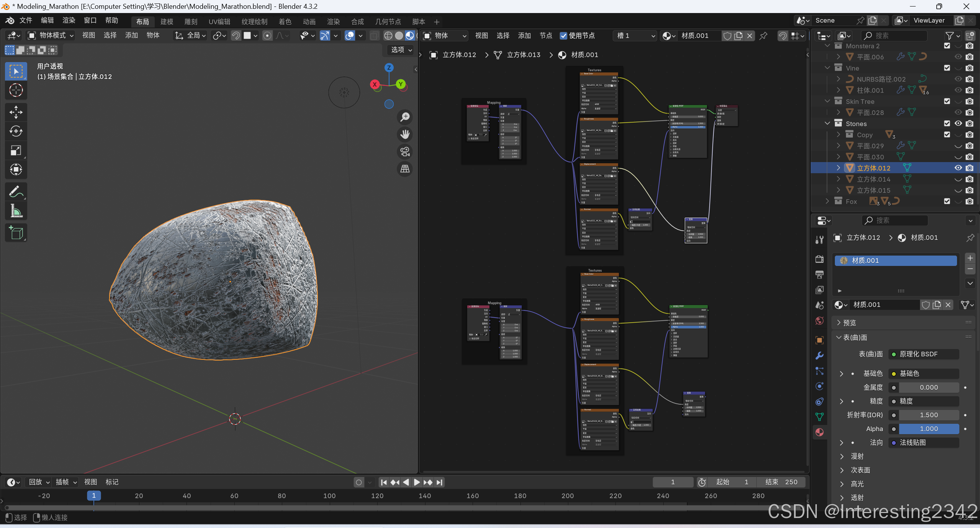The width and height of the screenshot is (980, 528).
Task: Hide 立方体.012 in the viewport via eye icon
Action: coord(958,168)
